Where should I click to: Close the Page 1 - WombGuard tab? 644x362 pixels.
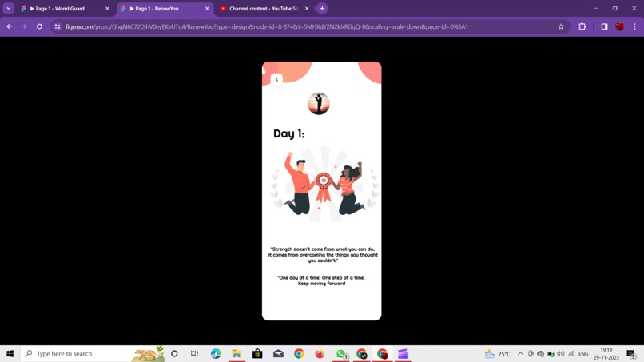(107, 8)
